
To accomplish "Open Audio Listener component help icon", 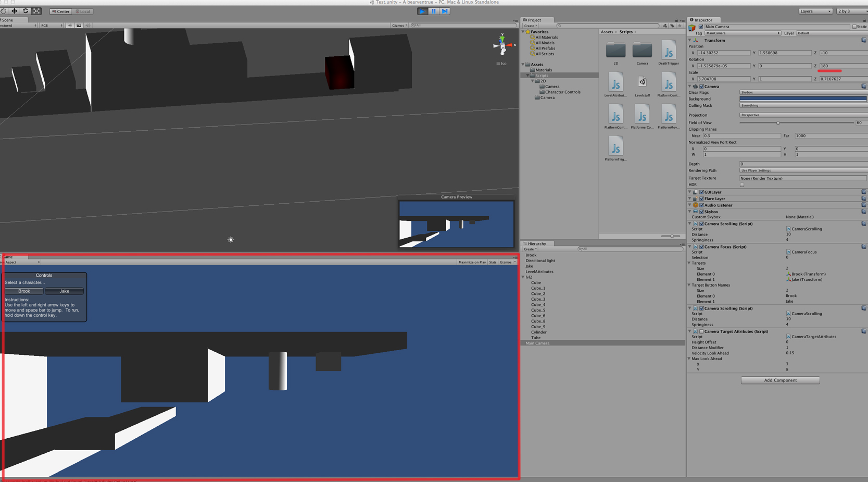I will 864,205.
